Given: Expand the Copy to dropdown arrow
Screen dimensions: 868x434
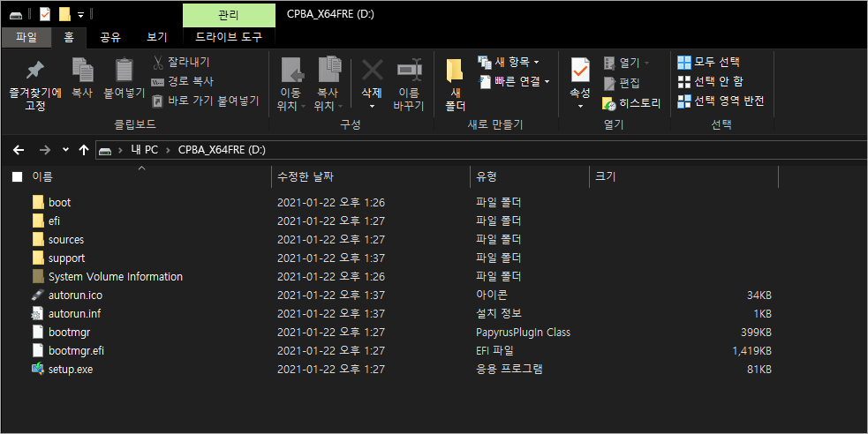Looking at the screenshot, I should (x=340, y=106).
